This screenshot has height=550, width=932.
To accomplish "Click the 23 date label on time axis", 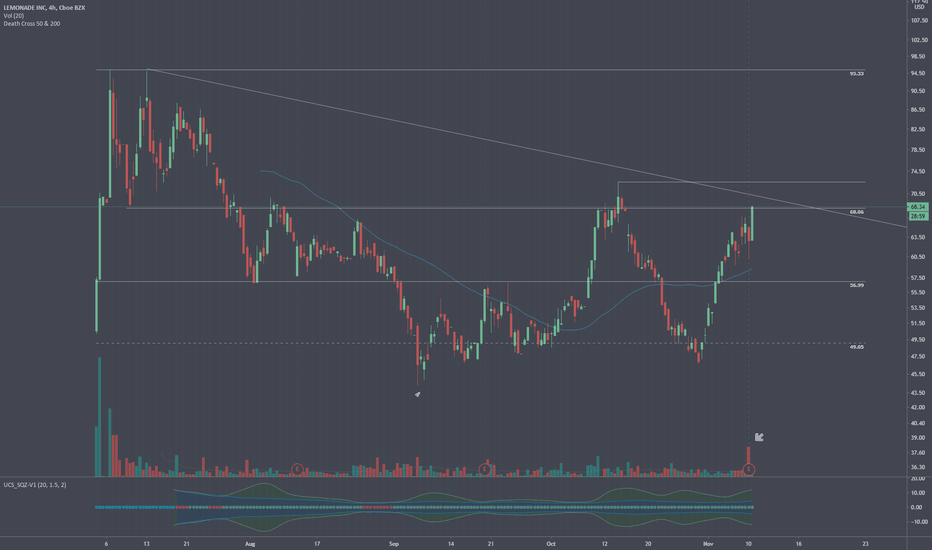I will click(x=865, y=544).
